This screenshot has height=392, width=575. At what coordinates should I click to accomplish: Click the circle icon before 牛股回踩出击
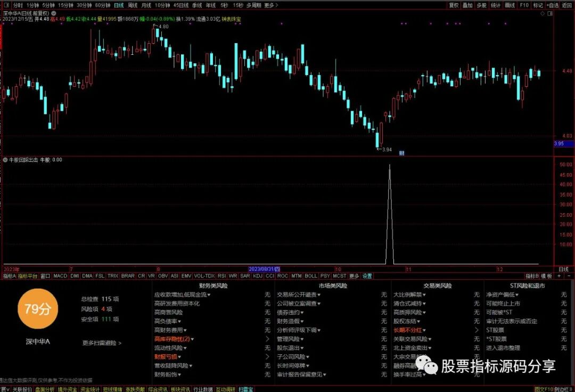coord(5,160)
